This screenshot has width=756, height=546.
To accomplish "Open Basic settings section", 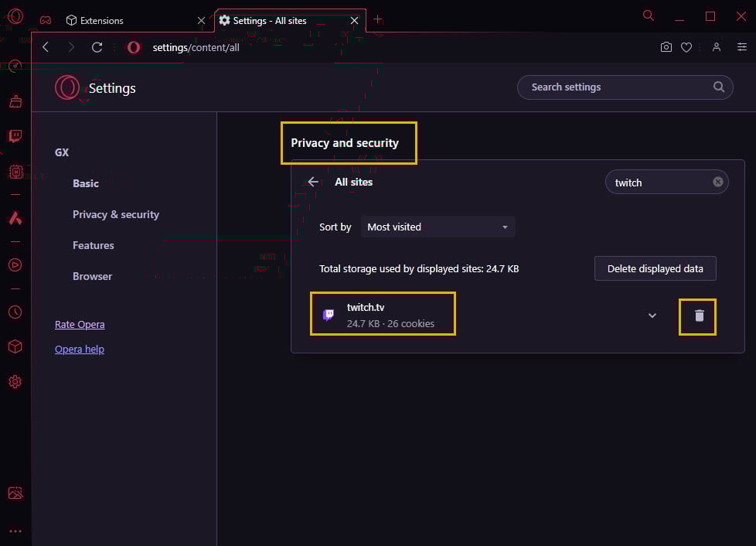I will [86, 183].
